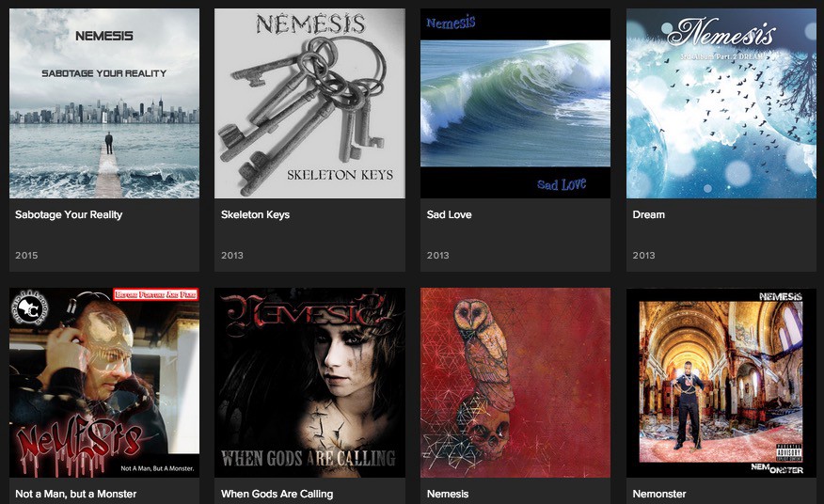Open the Dream album cover with birds

pyautogui.click(x=721, y=103)
